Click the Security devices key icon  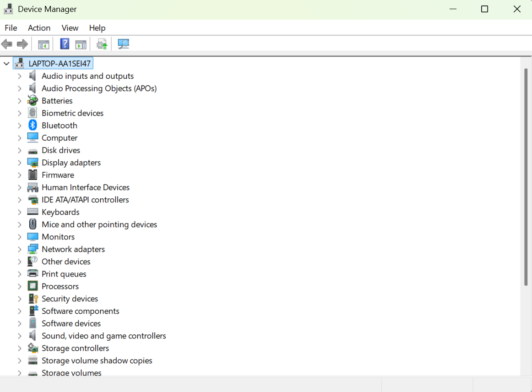point(33,299)
